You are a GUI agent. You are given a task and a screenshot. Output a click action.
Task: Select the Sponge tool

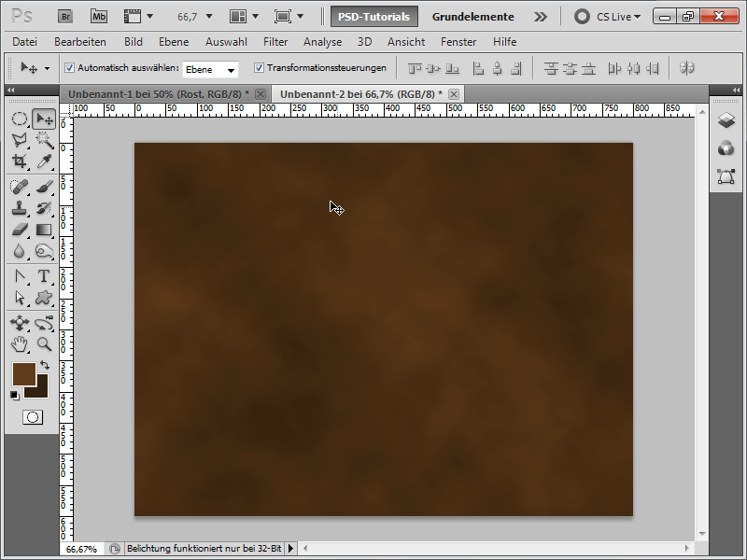click(44, 251)
